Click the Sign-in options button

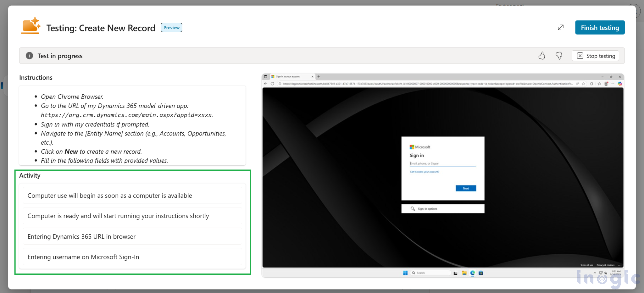point(443,209)
